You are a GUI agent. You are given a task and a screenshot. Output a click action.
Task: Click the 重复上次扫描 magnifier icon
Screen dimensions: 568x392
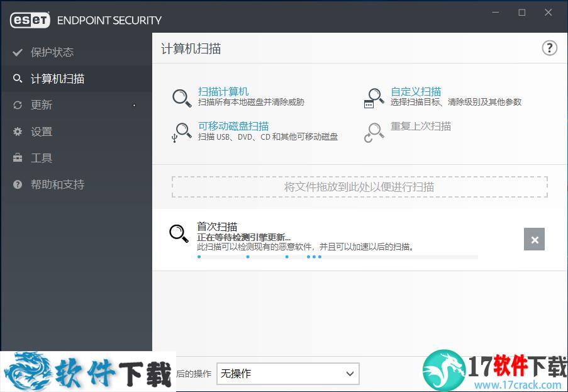(374, 133)
